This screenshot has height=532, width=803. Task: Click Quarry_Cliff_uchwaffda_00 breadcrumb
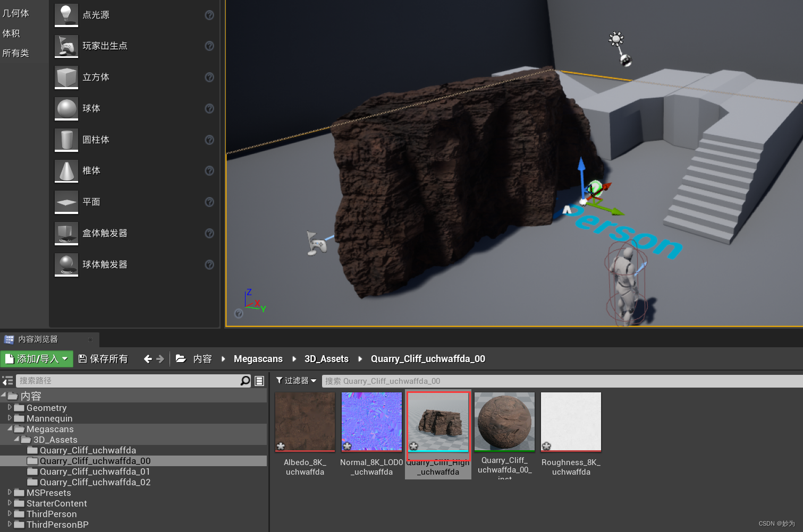428,359
